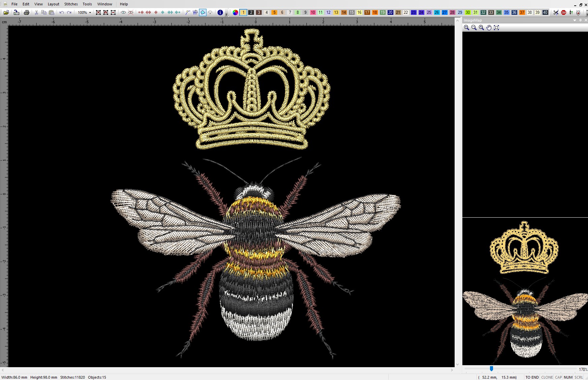Select the hand pan tool in ImageMap
Viewport: 588px width, 380px height.
point(489,28)
